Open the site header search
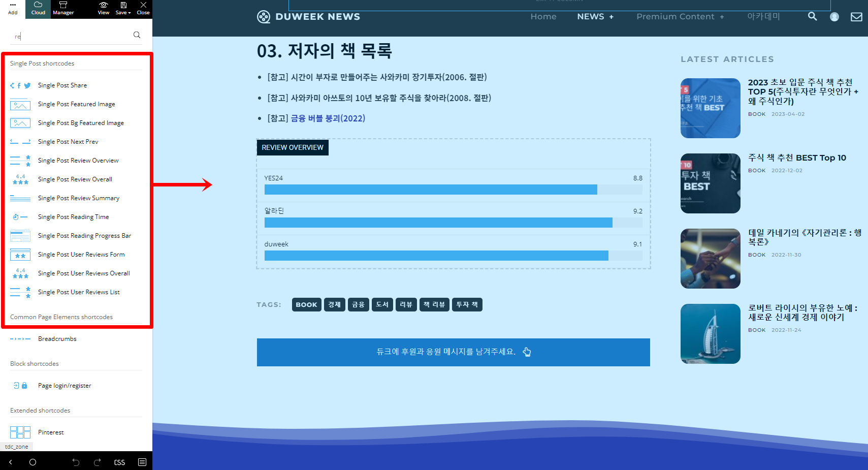The width and height of the screenshot is (868, 470). click(813, 16)
